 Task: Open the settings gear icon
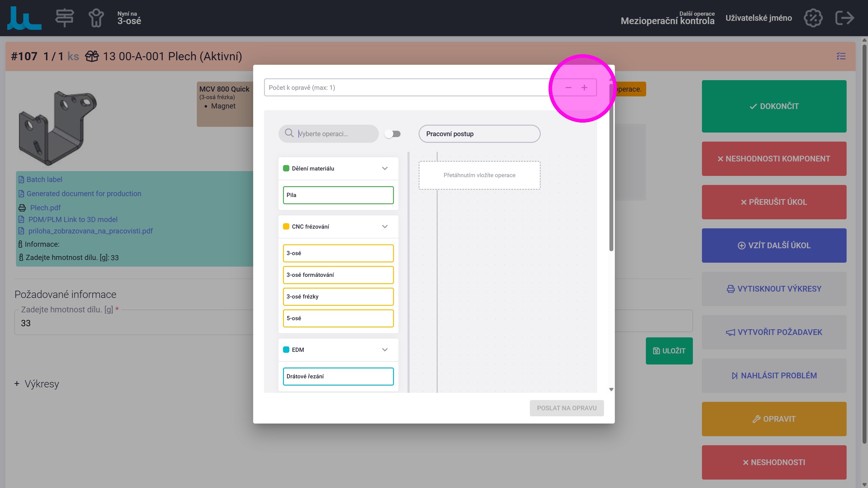813,18
